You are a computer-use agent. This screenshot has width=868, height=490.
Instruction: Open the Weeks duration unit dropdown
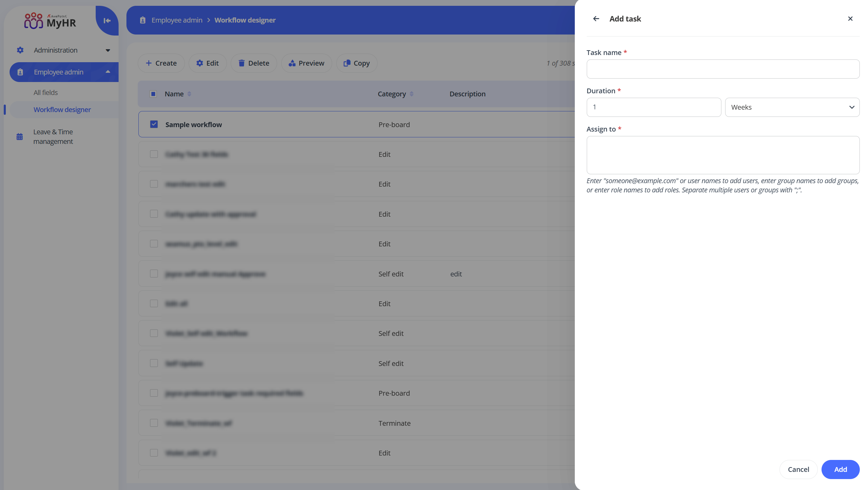pos(792,107)
